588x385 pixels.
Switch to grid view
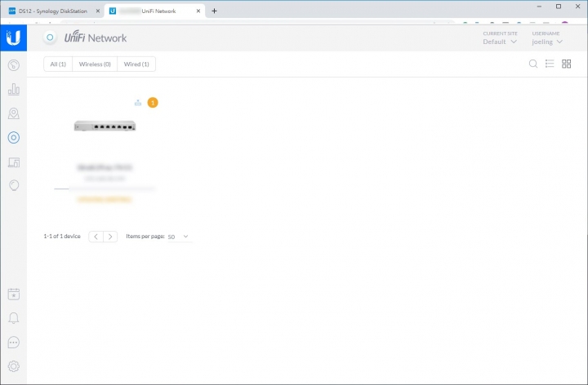click(566, 64)
